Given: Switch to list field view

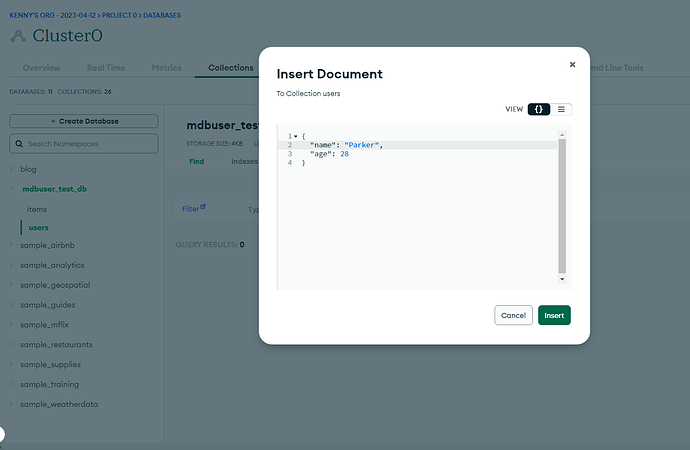Looking at the screenshot, I should (x=561, y=109).
